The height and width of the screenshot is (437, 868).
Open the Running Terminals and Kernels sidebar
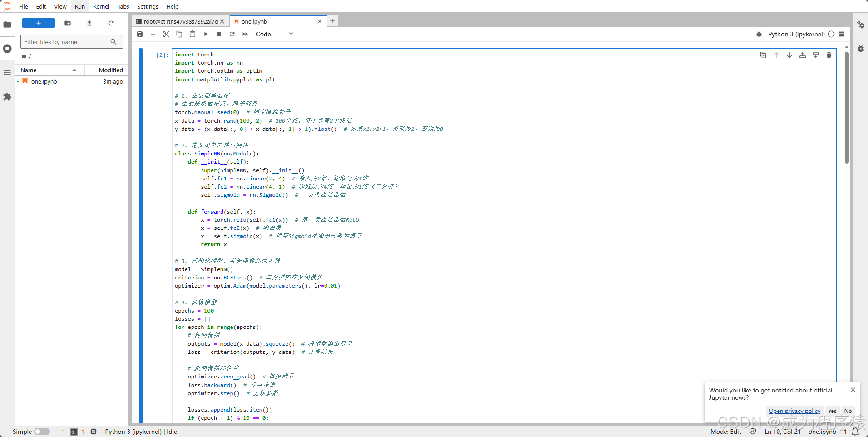pos(7,49)
